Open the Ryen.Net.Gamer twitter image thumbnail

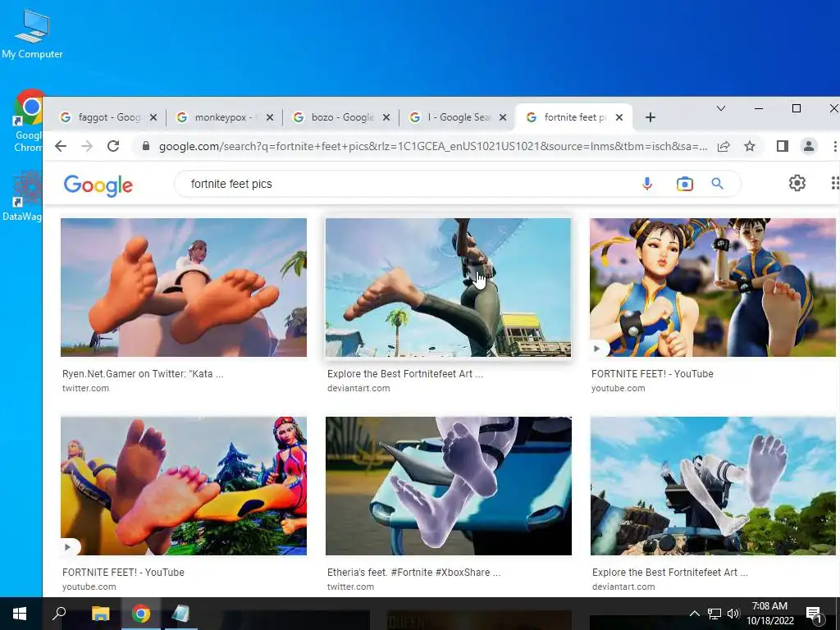184,287
